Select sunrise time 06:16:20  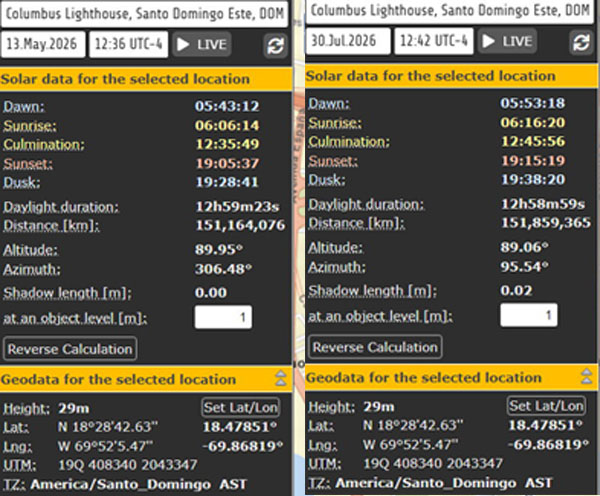(533, 122)
